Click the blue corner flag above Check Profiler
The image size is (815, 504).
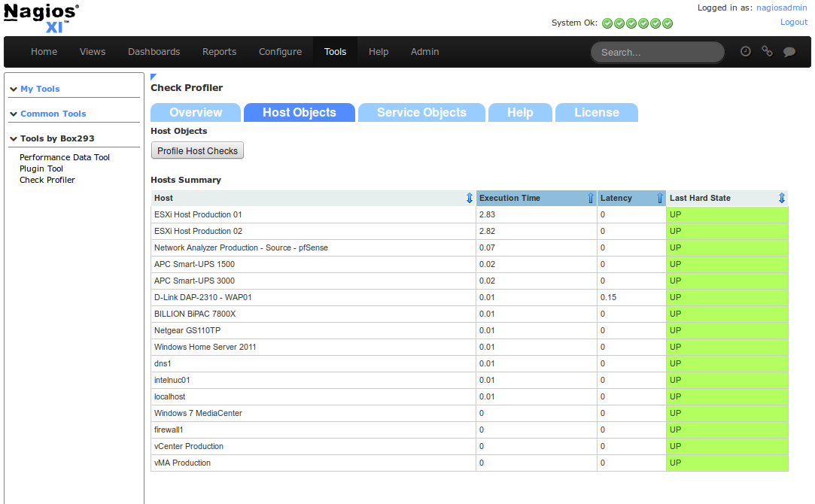pyautogui.click(x=154, y=77)
